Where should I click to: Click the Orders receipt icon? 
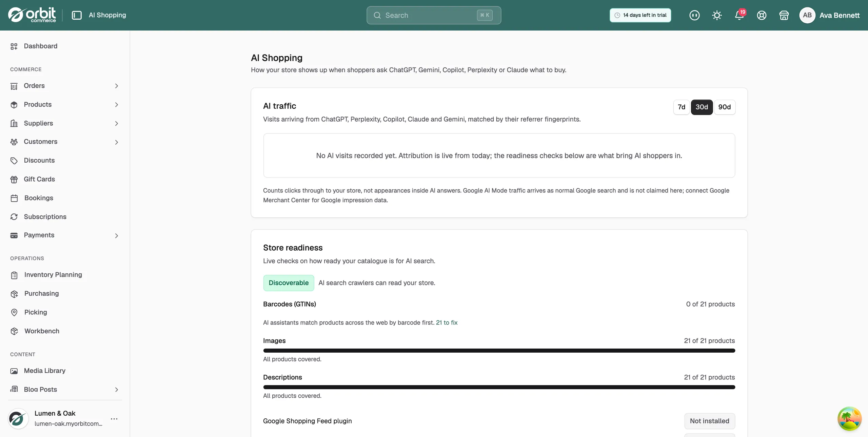[14, 86]
